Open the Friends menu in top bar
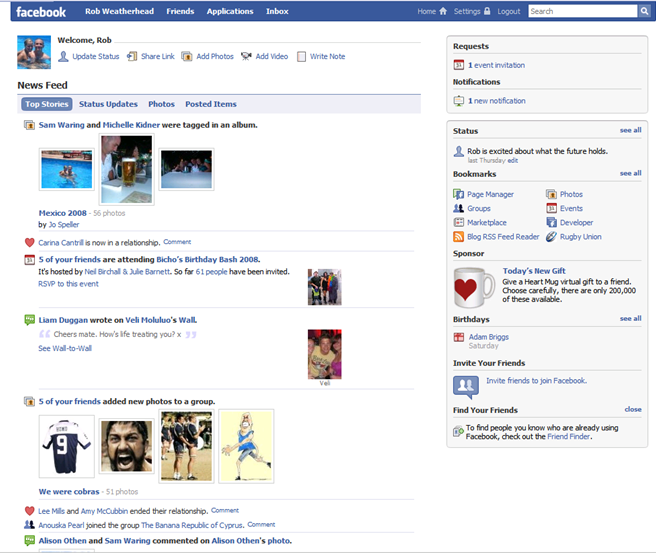This screenshot has height=553, width=656. pyautogui.click(x=180, y=11)
